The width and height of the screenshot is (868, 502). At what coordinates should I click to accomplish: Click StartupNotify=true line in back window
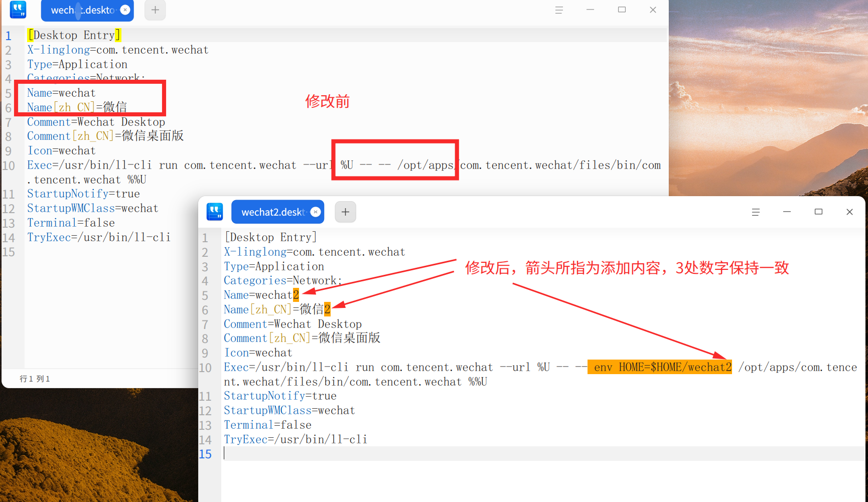83,194
